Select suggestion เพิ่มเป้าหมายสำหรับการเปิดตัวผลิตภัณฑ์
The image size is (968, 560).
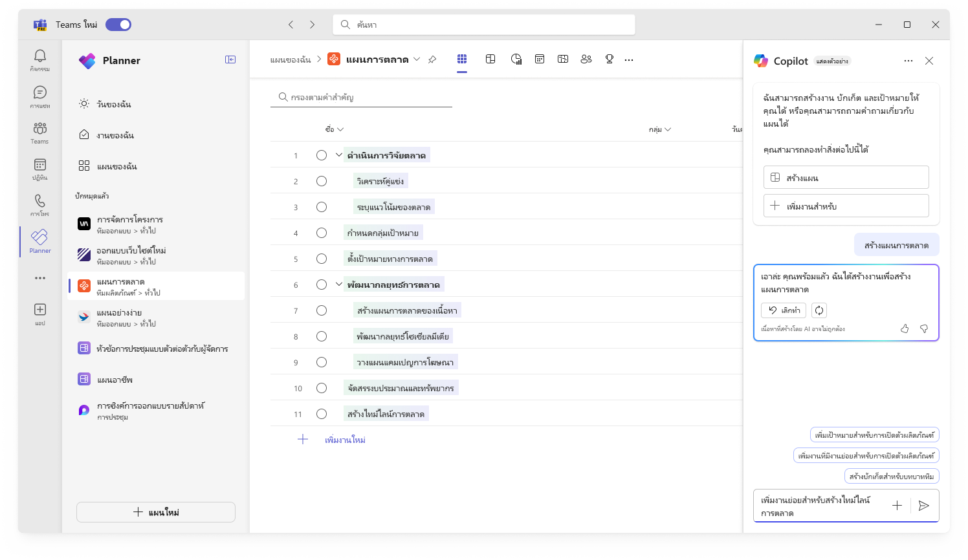coord(874,435)
